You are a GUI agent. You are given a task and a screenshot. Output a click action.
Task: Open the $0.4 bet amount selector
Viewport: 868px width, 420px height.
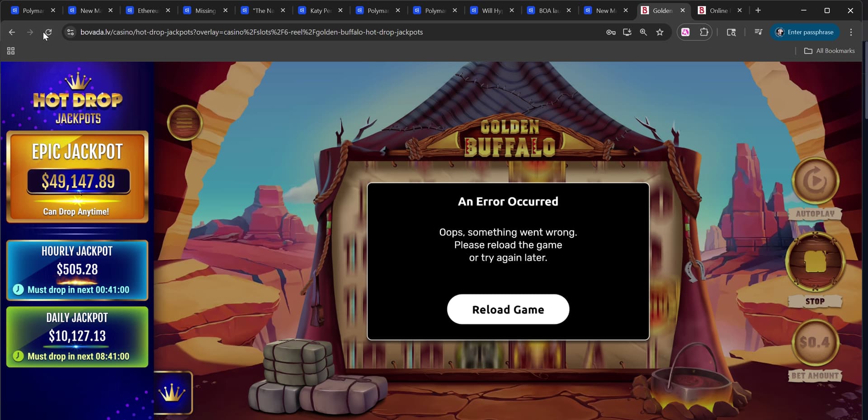pos(815,343)
